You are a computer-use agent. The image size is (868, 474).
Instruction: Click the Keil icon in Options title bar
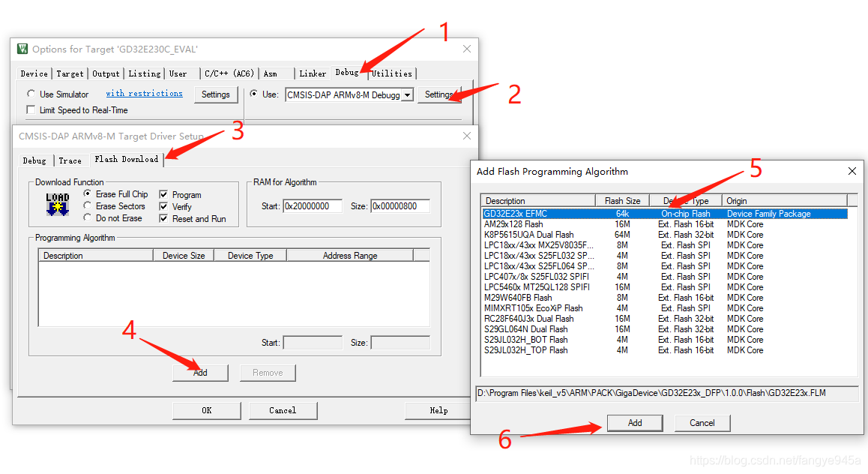[22, 49]
